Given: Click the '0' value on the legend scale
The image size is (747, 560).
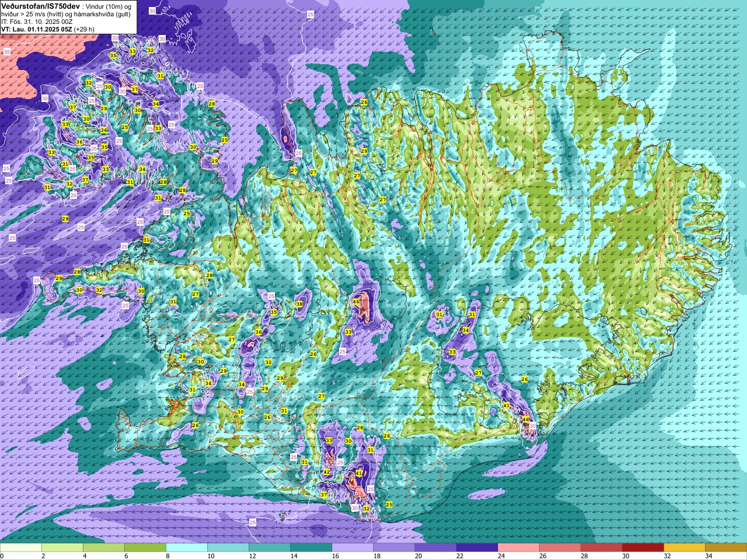Looking at the screenshot, I should tap(2, 556).
